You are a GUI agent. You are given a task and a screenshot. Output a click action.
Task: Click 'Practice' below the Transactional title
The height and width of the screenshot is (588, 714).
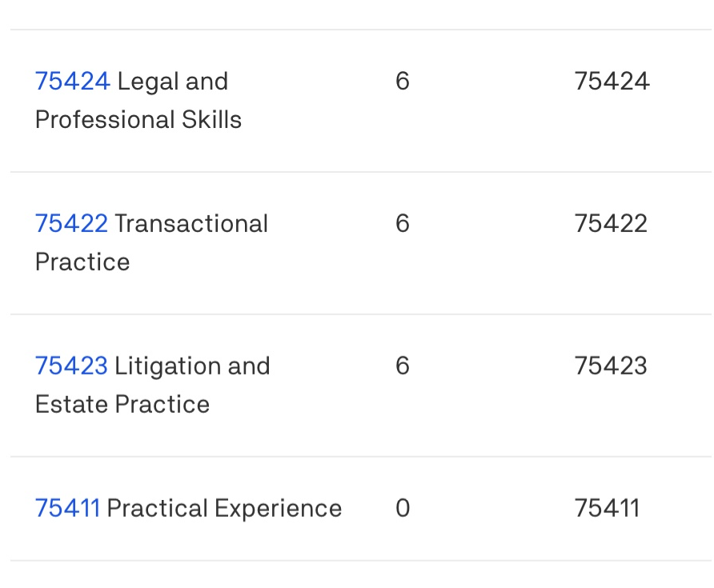point(82,262)
